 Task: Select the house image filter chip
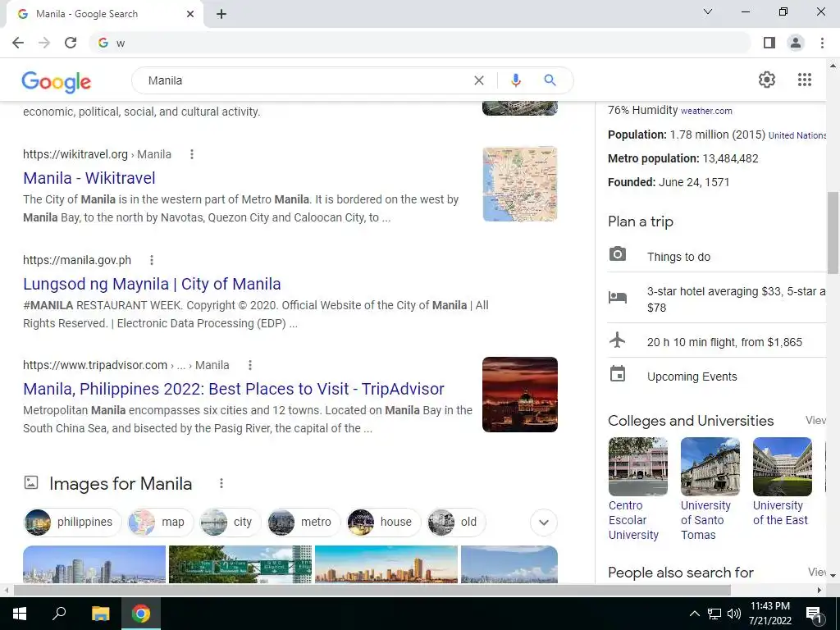tap(384, 523)
